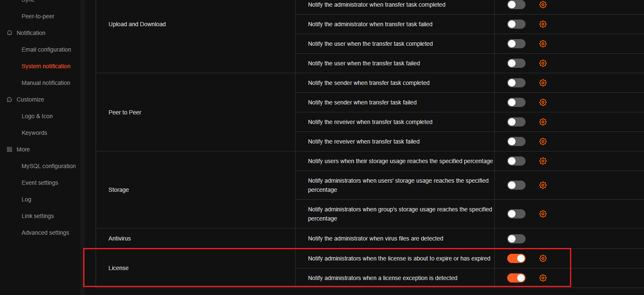This screenshot has width=644, height=295.
Task: Select Keywords in the sidebar
Action: coord(34,133)
